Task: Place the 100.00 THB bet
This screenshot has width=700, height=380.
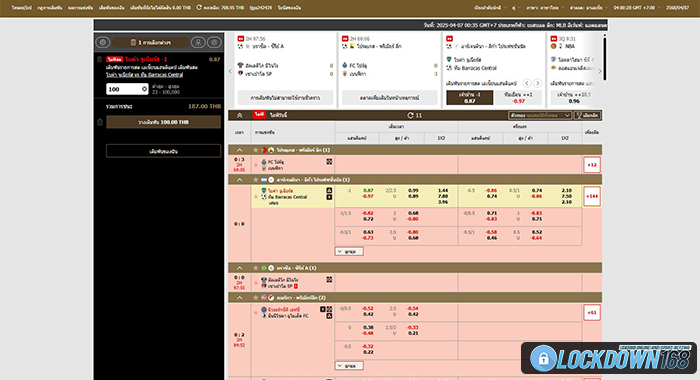Action: click(x=163, y=122)
